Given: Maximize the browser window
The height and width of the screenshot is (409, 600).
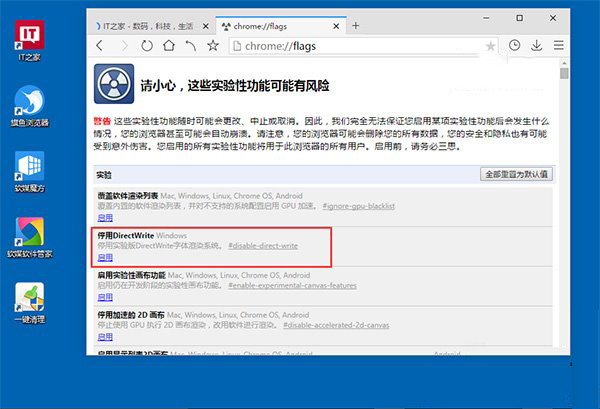Looking at the screenshot, I should pyautogui.click(x=519, y=18).
